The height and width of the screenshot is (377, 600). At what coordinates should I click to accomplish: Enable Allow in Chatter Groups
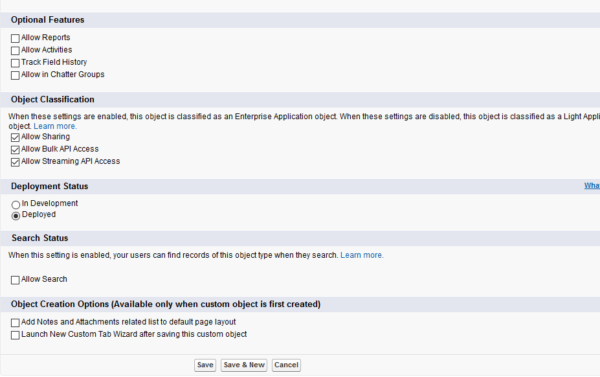(x=15, y=75)
